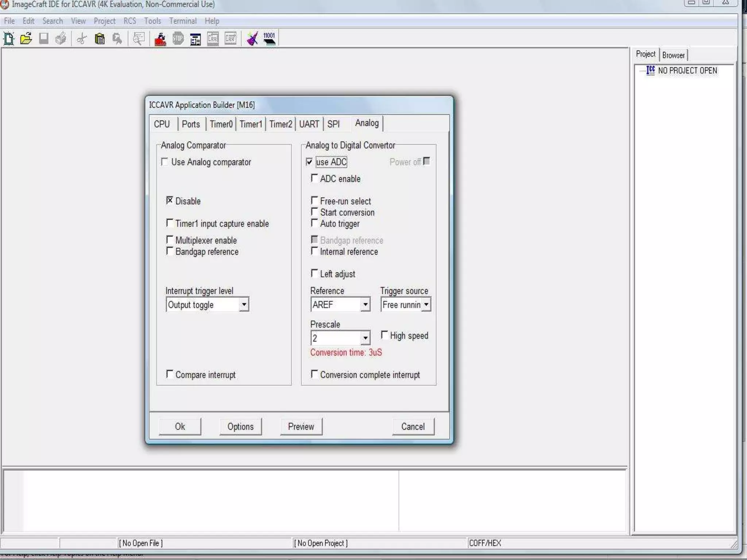Enable the Use Analog comparator checkbox

[165, 162]
